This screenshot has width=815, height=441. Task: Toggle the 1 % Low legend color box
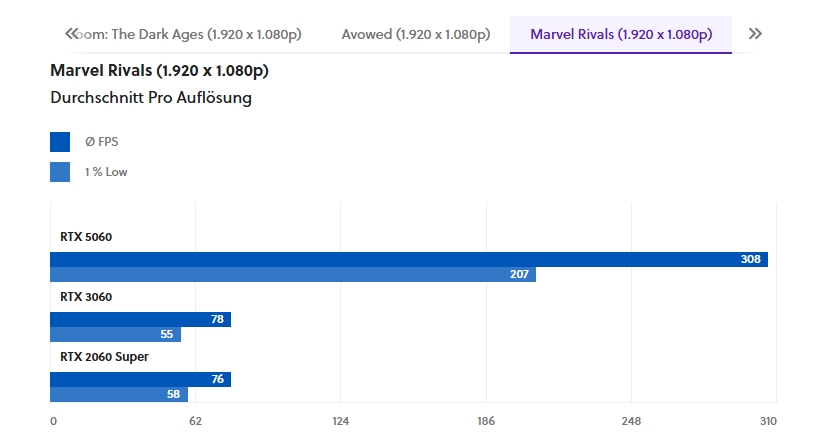(x=60, y=172)
